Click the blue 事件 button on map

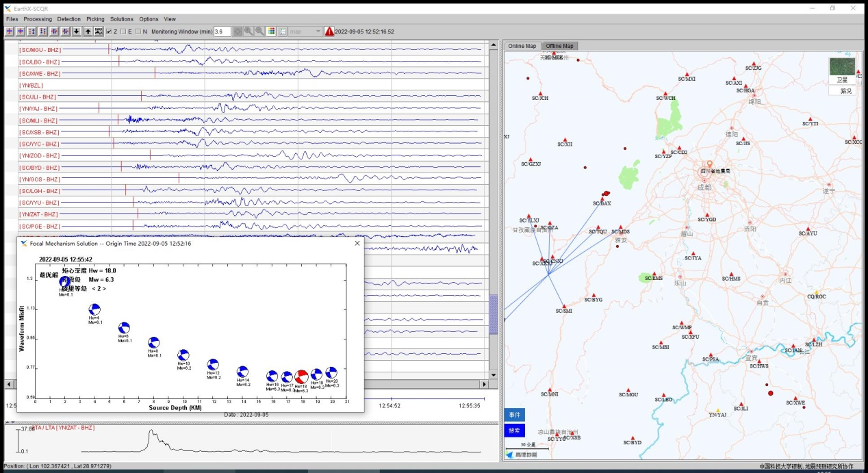[515, 415]
